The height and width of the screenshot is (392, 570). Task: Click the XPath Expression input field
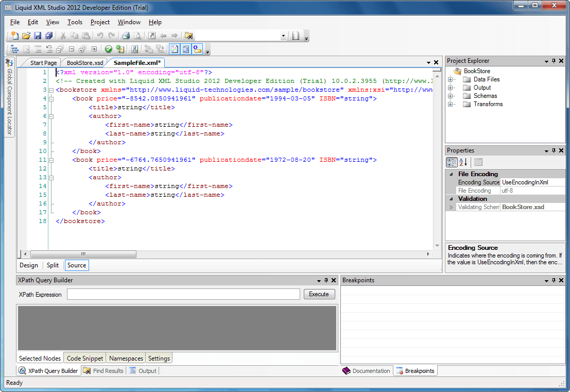point(183,294)
